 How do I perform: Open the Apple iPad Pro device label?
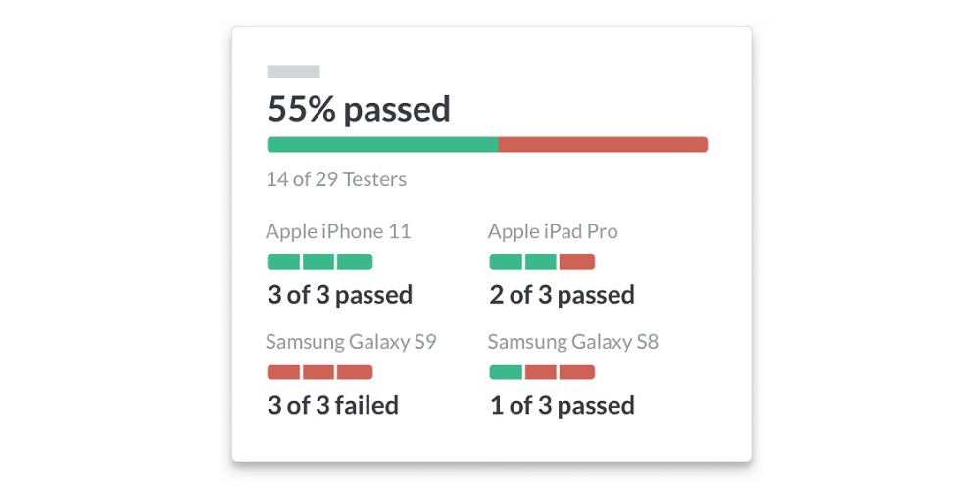(x=553, y=232)
